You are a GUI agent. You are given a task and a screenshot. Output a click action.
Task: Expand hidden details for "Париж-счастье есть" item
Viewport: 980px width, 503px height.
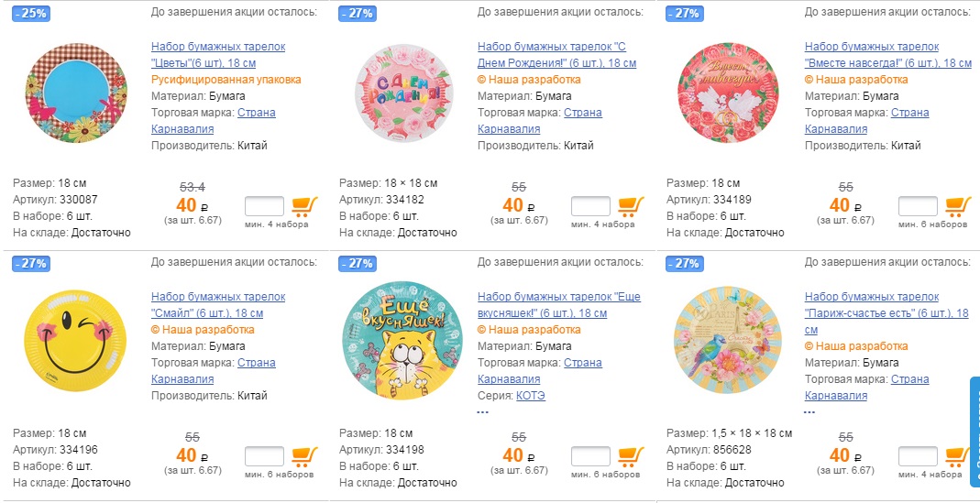point(810,412)
